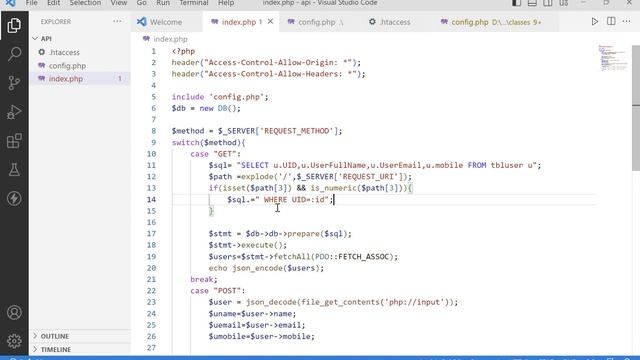Expand the OUTLINE section
Viewport: 640px width, 360px height.
point(80,336)
